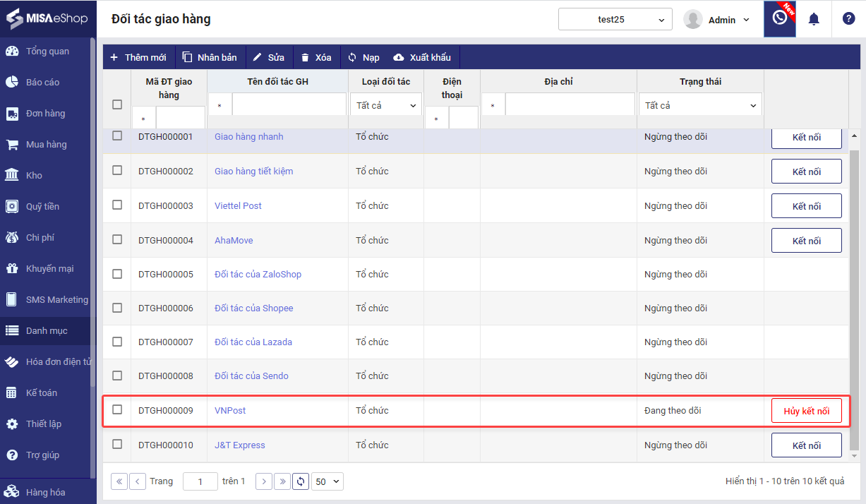The height and width of the screenshot is (504, 866).
Task: Open Báo cáo in the sidebar
Action: tap(42, 82)
